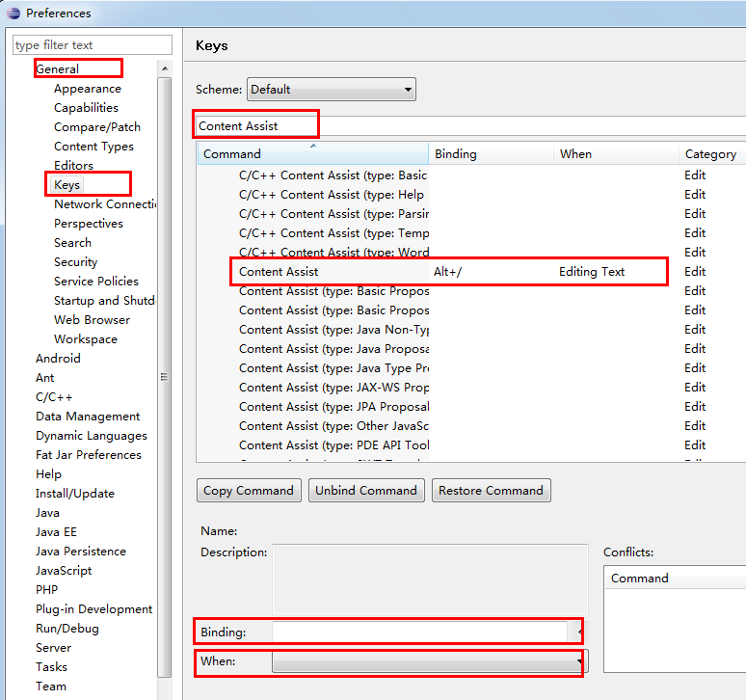The height and width of the screenshot is (700, 746).
Task: Click the Eclipse icon in title bar
Action: coord(13,13)
